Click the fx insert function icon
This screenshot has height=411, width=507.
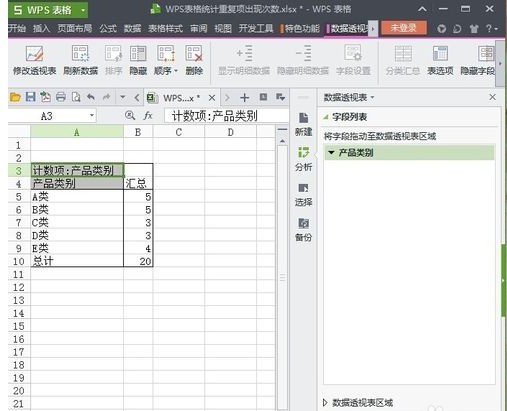tap(148, 116)
